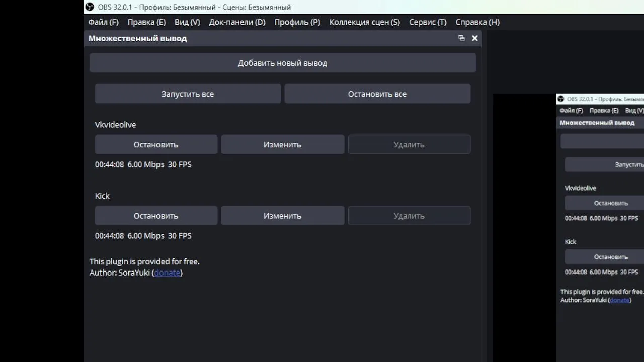Click 'Author: SoraYuki' text
The height and width of the screenshot is (362, 644).
pyautogui.click(x=120, y=273)
